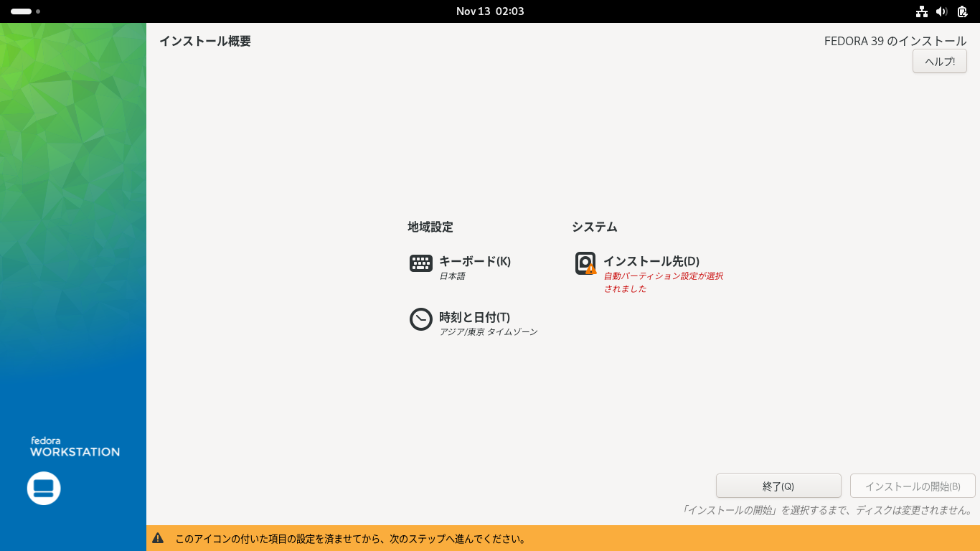980x551 pixels.
Task: Click the 日本語 keyboard status text
Action: (452, 276)
